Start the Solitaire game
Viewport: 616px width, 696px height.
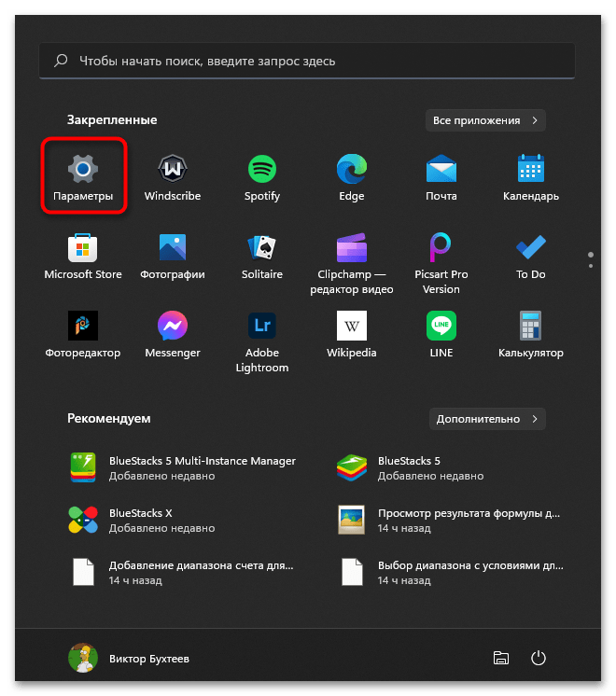[x=262, y=247]
